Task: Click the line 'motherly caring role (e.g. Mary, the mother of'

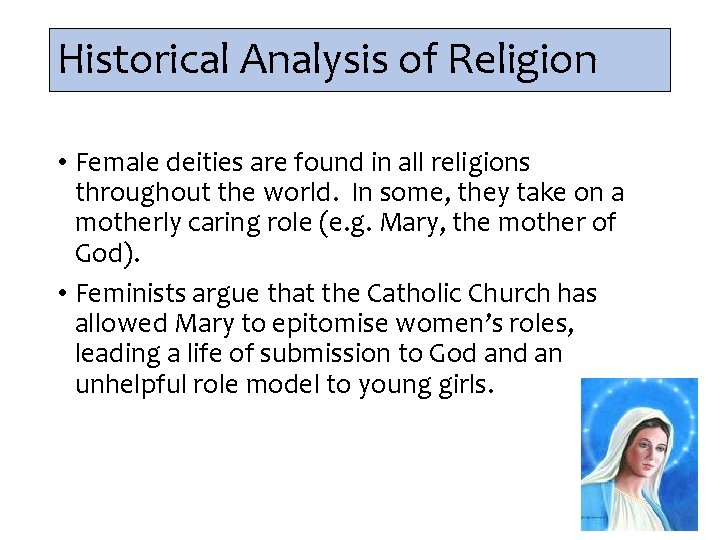Action: [345, 223]
